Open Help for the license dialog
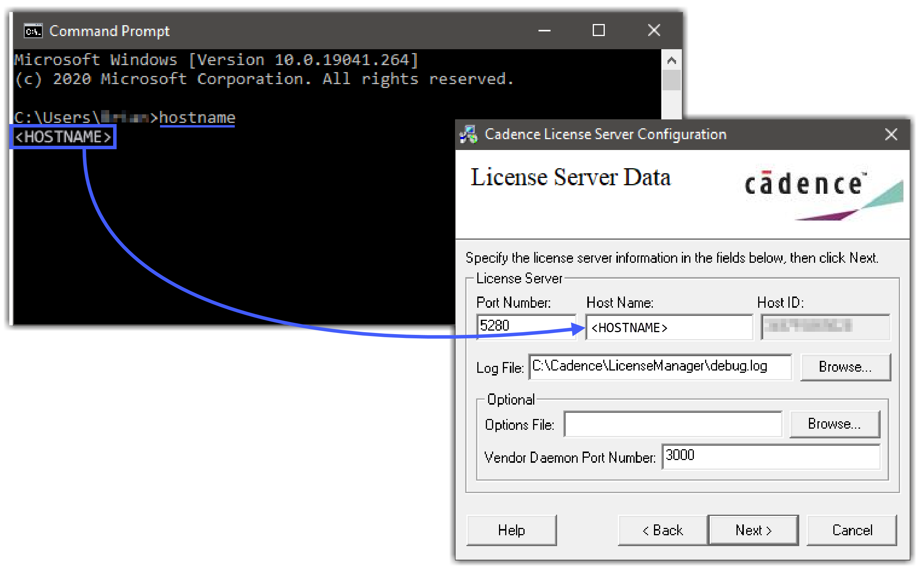 511,530
